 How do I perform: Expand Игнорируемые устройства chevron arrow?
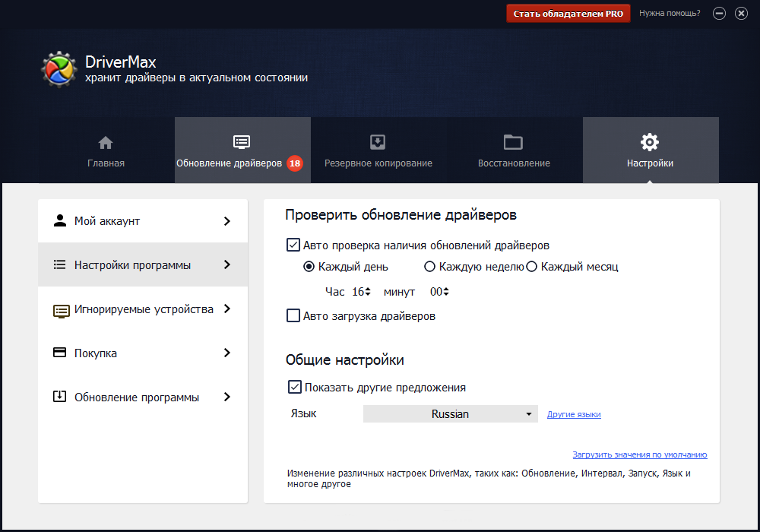[x=226, y=309]
